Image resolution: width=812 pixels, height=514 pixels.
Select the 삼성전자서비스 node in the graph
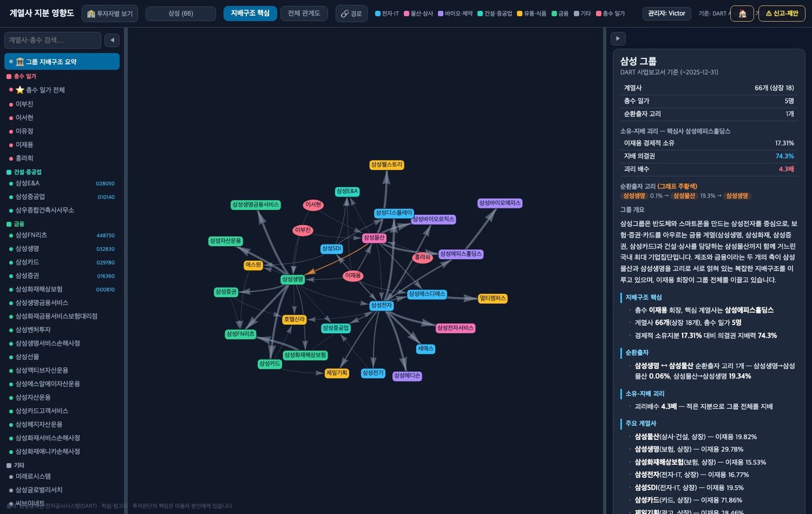455,328
